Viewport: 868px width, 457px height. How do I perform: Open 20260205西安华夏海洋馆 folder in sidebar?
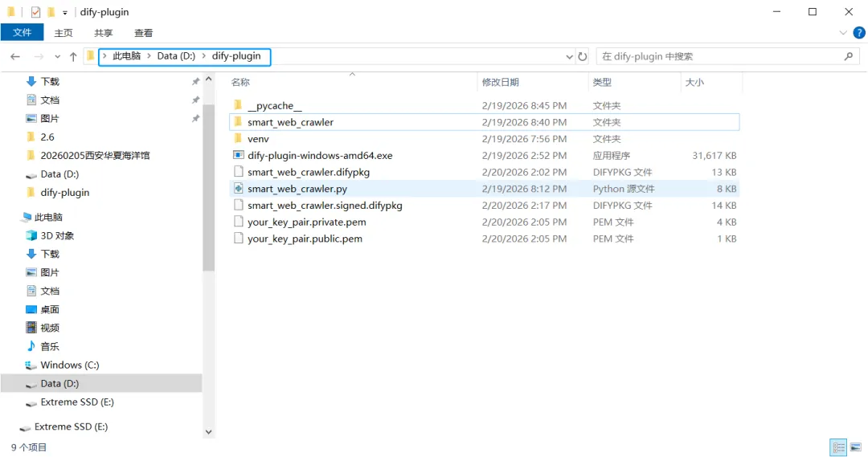click(95, 156)
